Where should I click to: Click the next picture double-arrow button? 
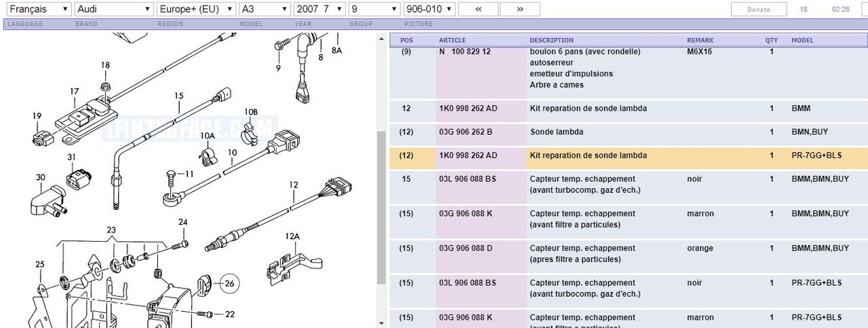click(519, 10)
